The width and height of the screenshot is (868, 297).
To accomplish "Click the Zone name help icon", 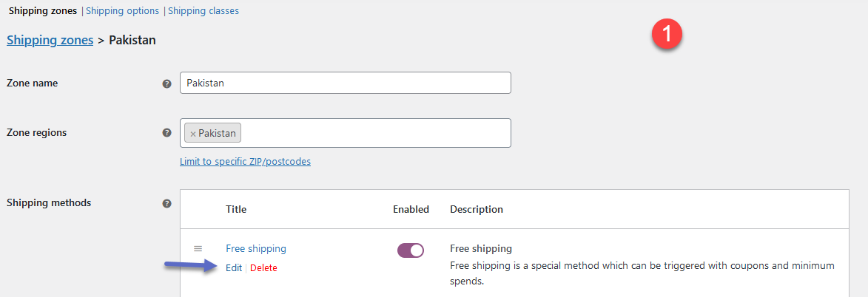I will (x=166, y=83).
